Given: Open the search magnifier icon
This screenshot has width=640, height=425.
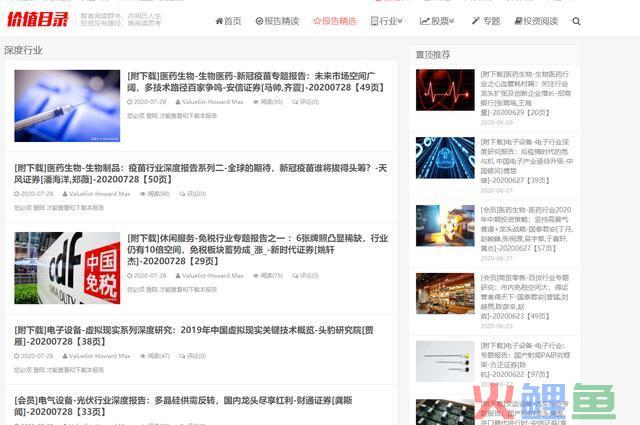Looking at the screenshot, I should coord(576,21).
